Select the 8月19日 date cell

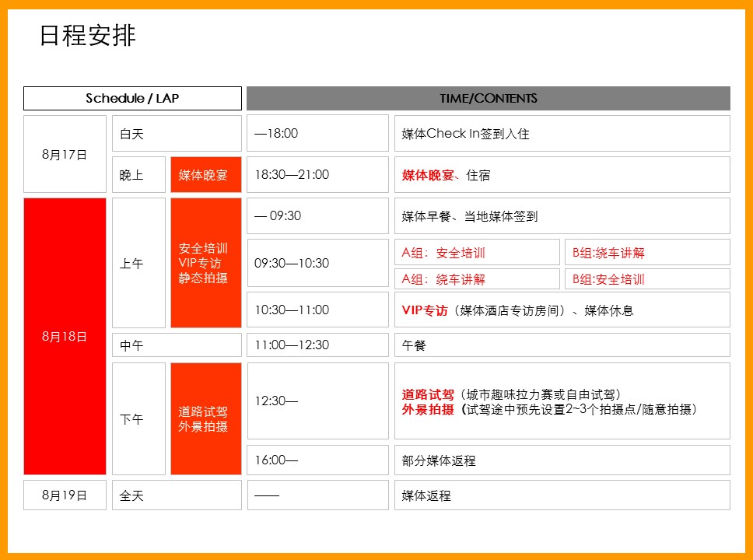click(x=65, y=495)
